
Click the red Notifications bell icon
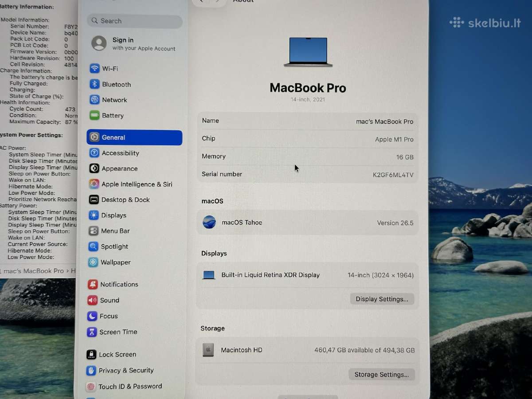coord(92,285)
